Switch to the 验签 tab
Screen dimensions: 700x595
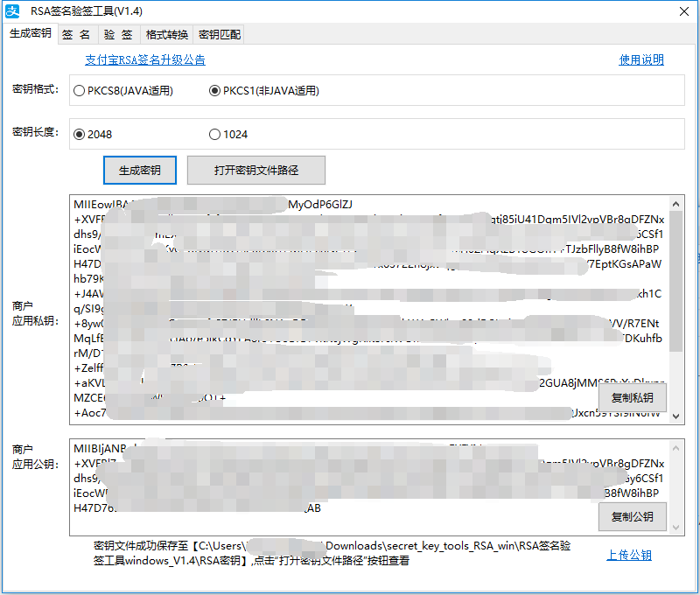coord(117,35)
